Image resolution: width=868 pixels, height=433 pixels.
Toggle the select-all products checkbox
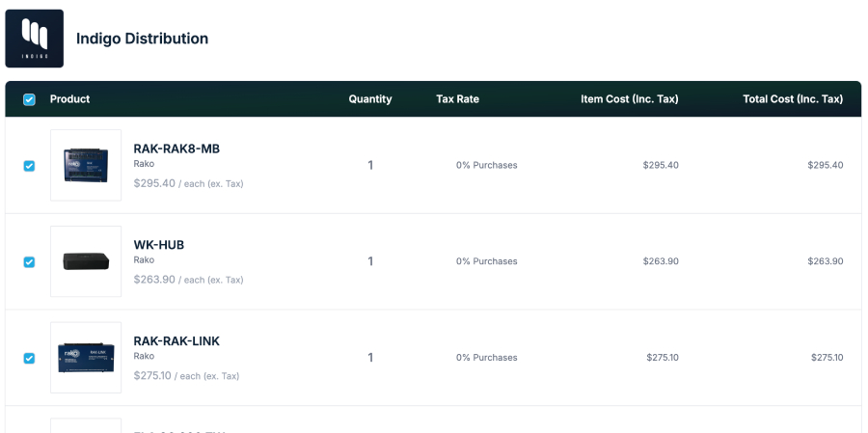29,99
